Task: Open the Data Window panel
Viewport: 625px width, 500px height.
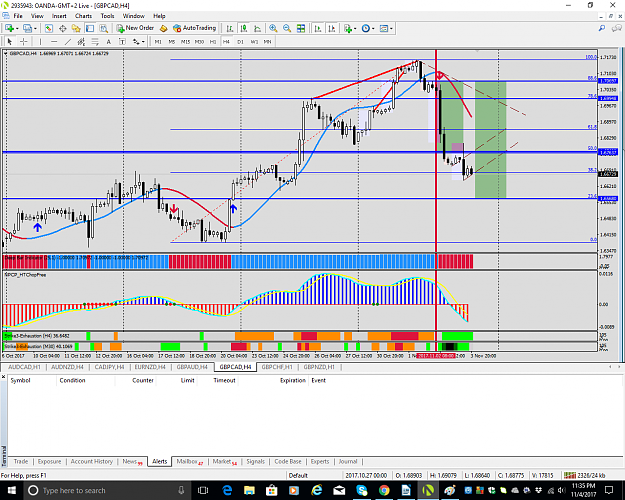Action: pyautogui.click(x=63, y=28)
